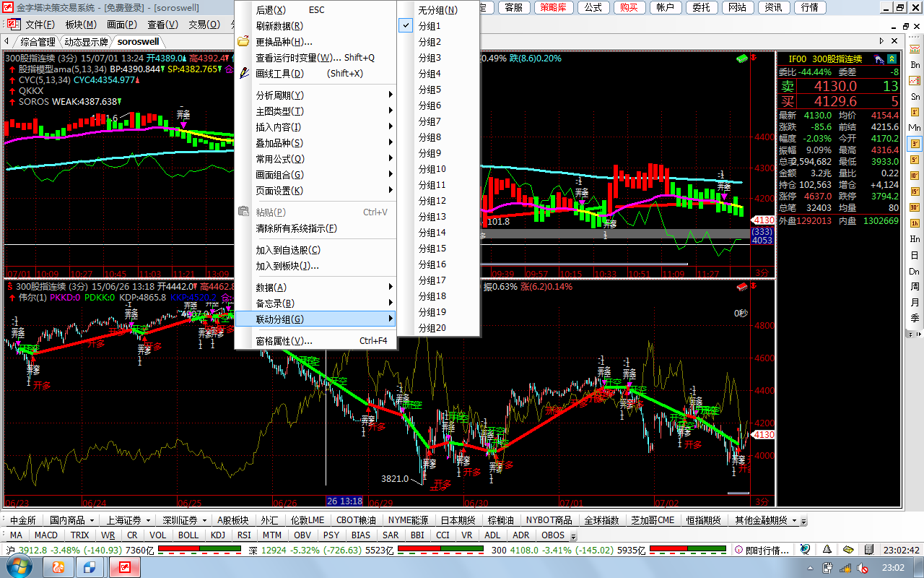The width and height of the screenshot is (924, 578).
Task: Select 分组2 in linkage submenu
Action: (438, 42)
